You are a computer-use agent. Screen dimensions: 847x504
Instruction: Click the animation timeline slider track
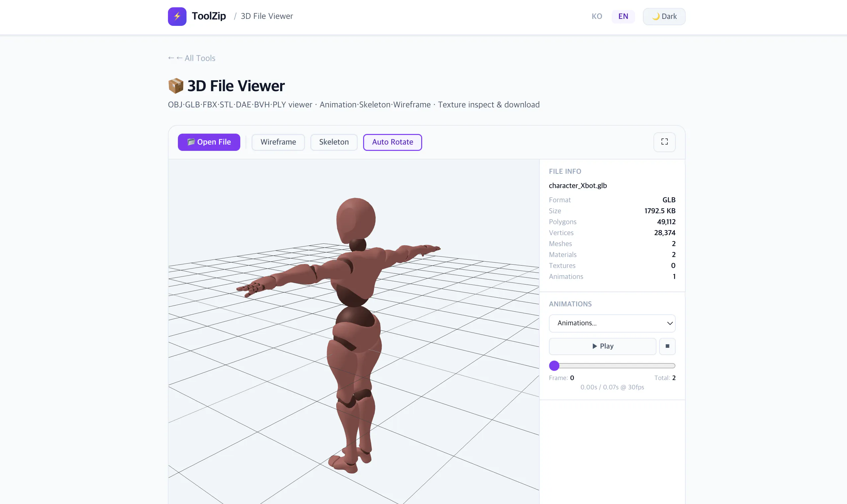pyautogui.click(x=612, y=366)
